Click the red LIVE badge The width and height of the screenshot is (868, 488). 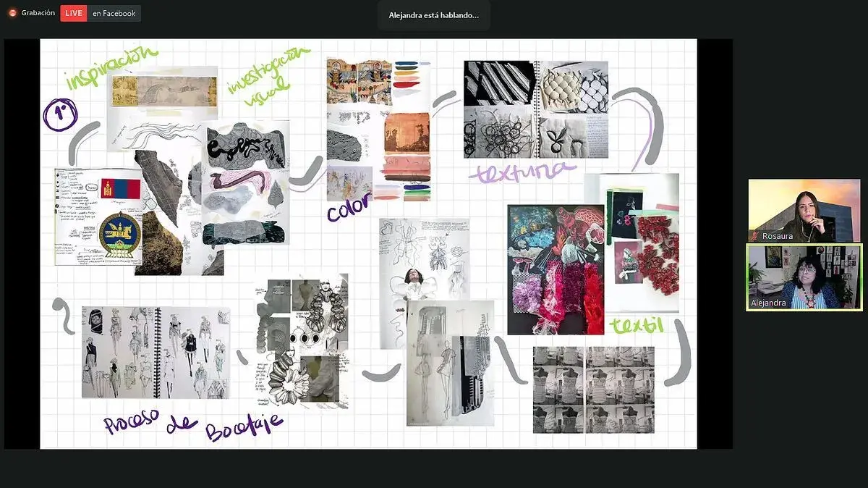coord(73,13)
